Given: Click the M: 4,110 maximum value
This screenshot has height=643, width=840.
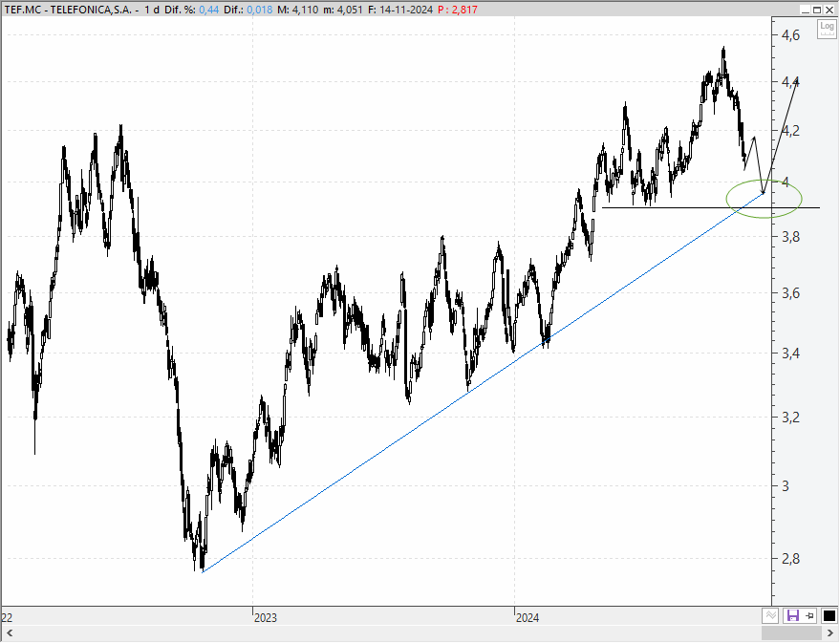Looking at the screenshot, I should tap(297, 10).
